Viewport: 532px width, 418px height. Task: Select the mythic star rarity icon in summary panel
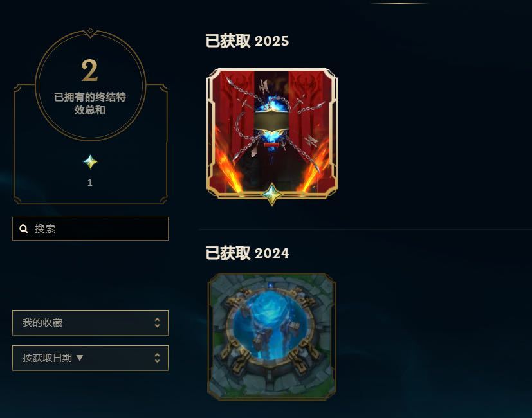(x=90, y=162)
